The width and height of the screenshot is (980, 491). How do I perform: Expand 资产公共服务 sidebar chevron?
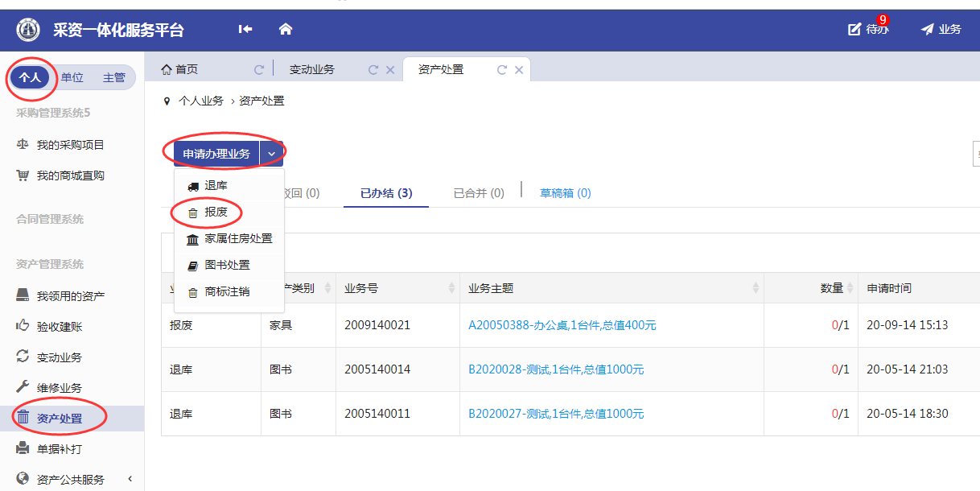coord(130,479)
